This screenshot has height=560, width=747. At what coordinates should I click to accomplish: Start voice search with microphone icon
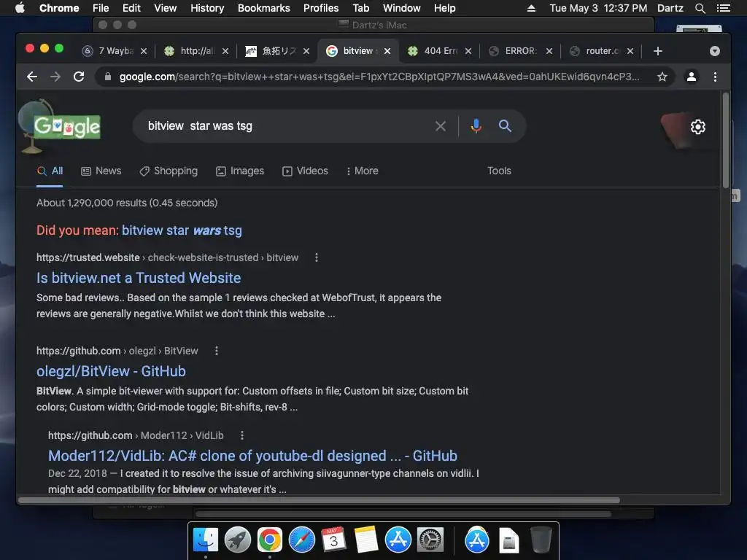[476, 126]
